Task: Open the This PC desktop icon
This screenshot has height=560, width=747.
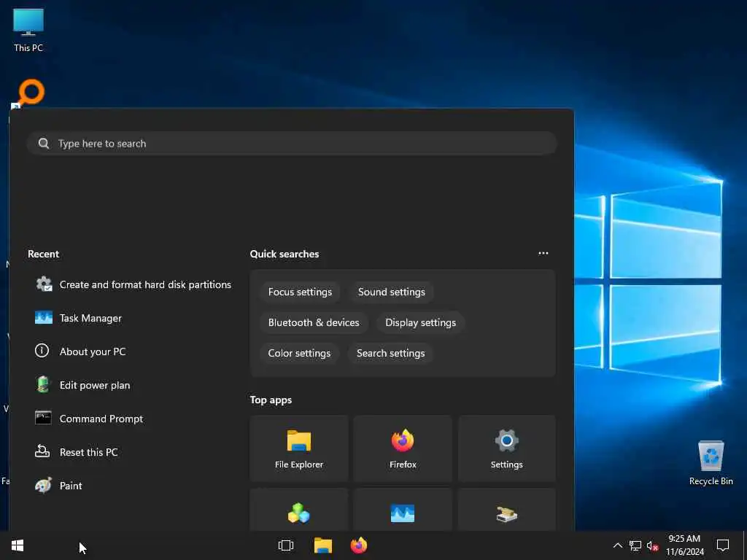Action: point(28,29)
